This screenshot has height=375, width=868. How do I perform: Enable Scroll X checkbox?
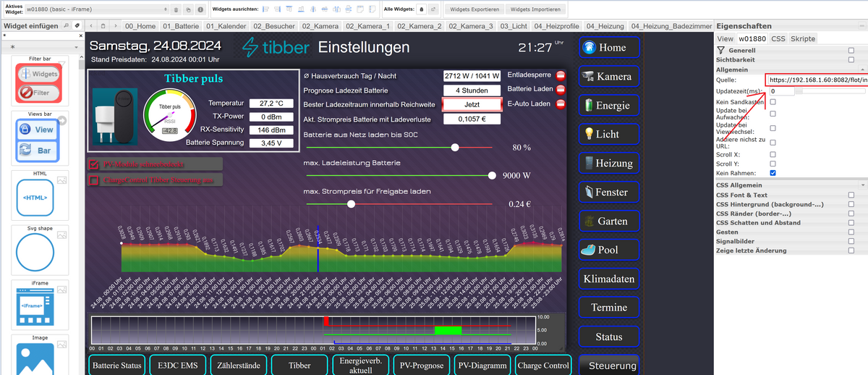click(773, 154)
